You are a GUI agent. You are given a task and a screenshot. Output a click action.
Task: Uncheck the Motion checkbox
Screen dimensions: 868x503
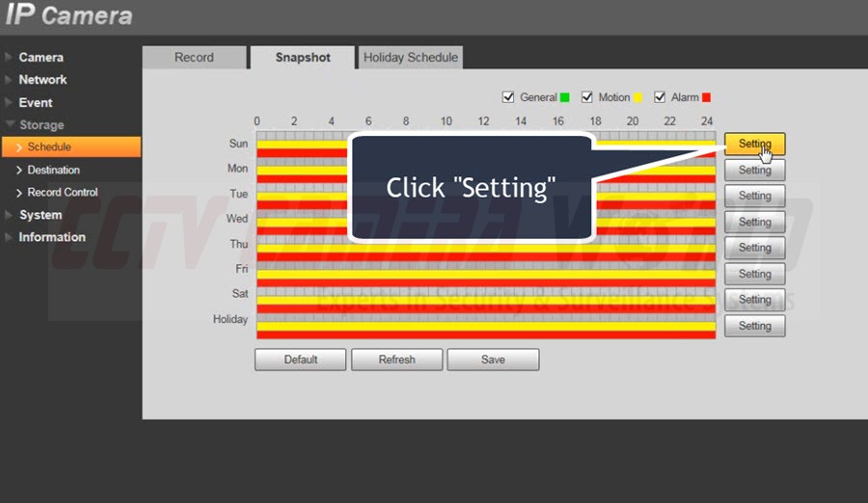[586, 97]
